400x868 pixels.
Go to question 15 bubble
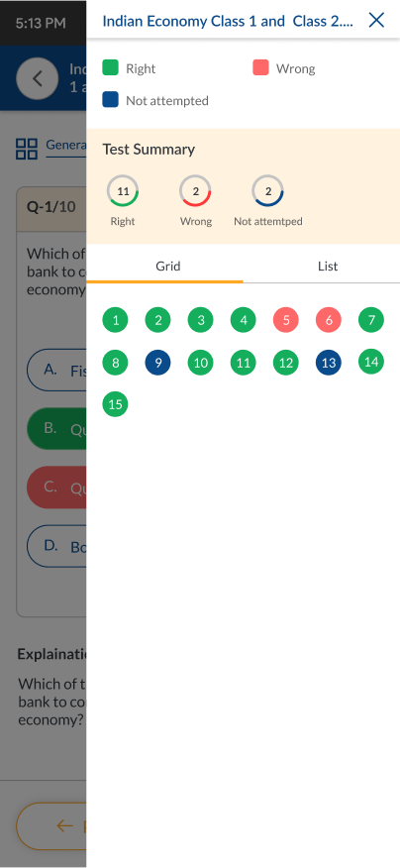tap(115, 404)
